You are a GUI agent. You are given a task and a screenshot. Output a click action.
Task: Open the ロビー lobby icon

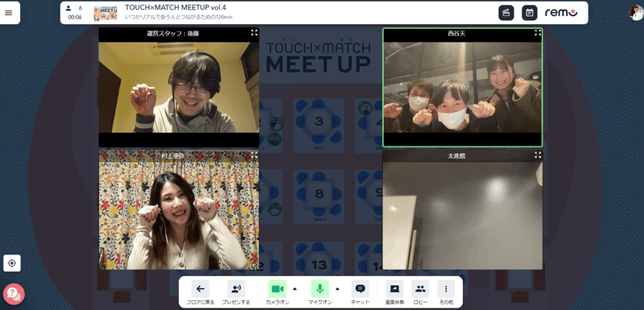(420, 289)
